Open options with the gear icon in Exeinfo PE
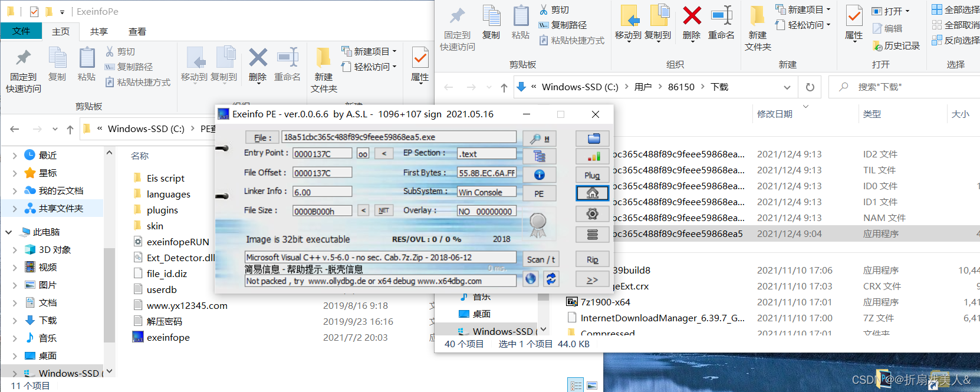 593,214
